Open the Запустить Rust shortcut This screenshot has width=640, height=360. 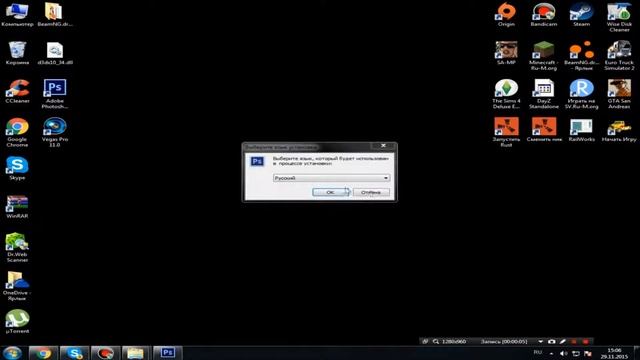[506, 132]
